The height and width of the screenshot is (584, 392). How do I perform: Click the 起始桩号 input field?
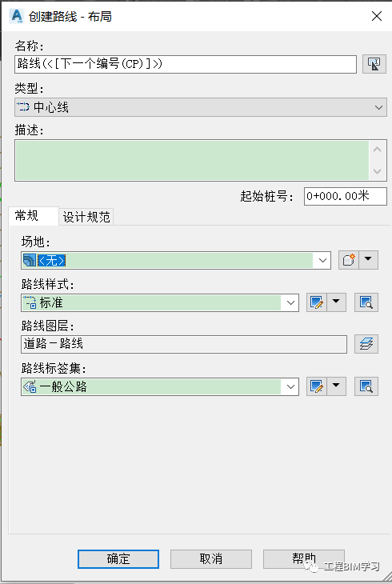point(346,196)
